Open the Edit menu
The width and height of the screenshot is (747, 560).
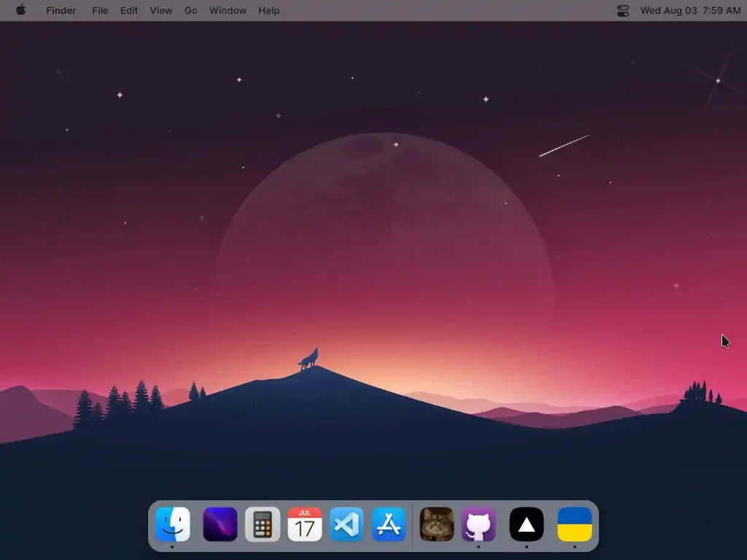(128, 10)
